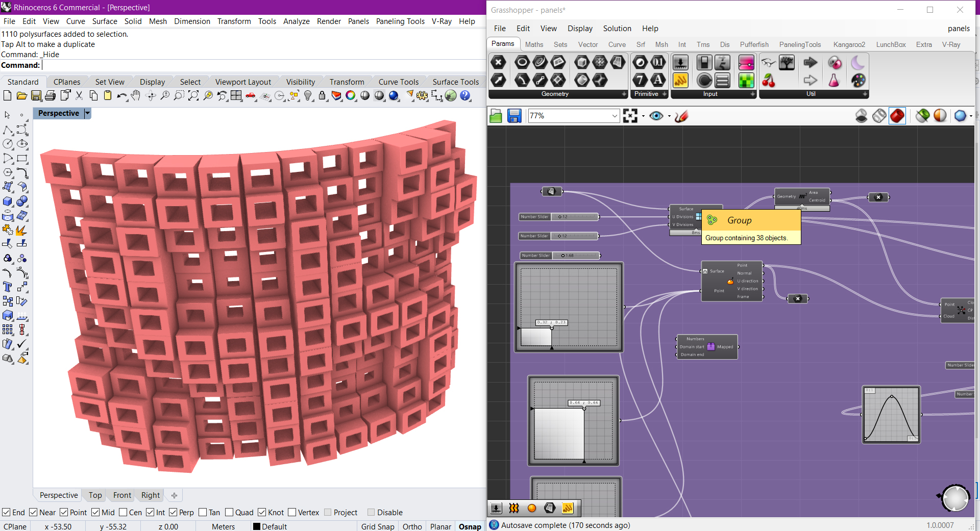This screenshot has width=980, height=531.
Task: Expand the Geometry panel in Grasshopper
Action: 624,94
